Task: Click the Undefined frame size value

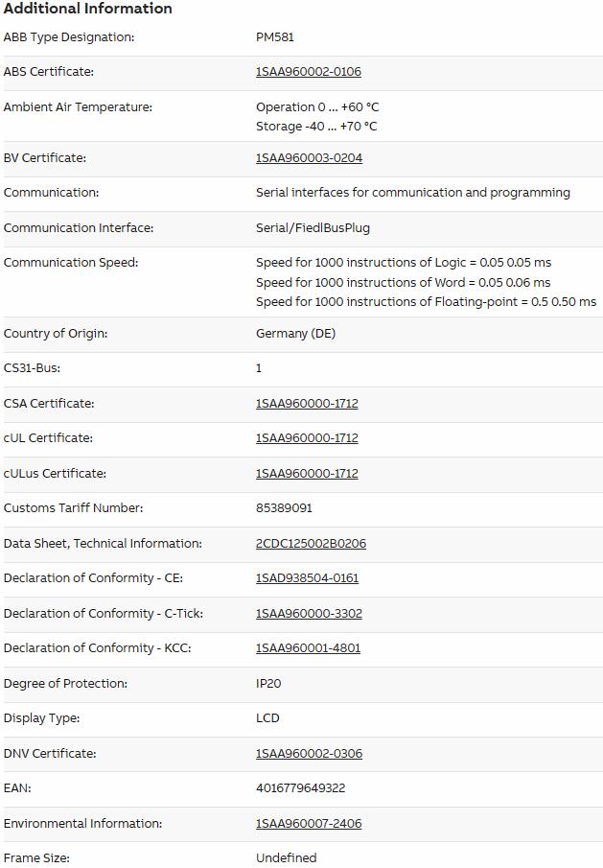Action: tap(286, 857)
